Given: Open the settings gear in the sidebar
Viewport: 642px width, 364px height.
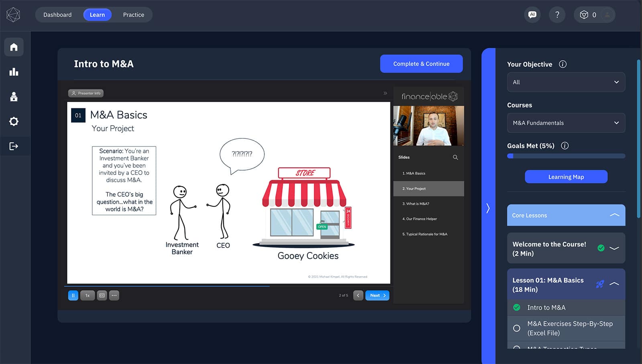Looking at the screenshot, I should (14, 121).
